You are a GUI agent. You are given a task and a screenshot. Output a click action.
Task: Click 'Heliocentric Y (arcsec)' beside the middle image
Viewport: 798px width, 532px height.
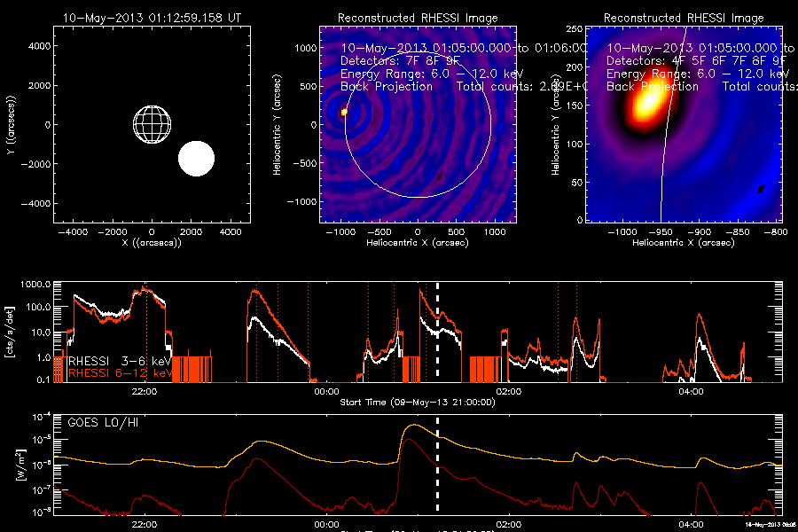[x=277, y=125]
